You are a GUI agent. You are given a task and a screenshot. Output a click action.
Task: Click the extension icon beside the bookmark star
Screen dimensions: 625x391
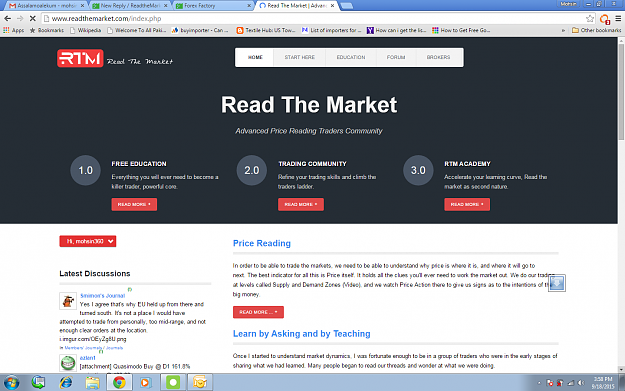coord(605,19)
